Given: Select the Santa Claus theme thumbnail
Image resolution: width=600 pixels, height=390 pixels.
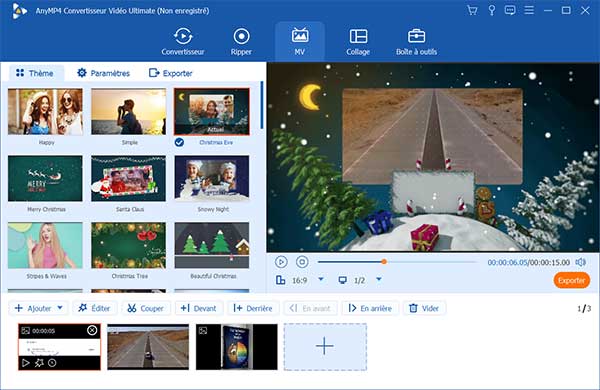Looking at the screenshot, I should 129,178.
